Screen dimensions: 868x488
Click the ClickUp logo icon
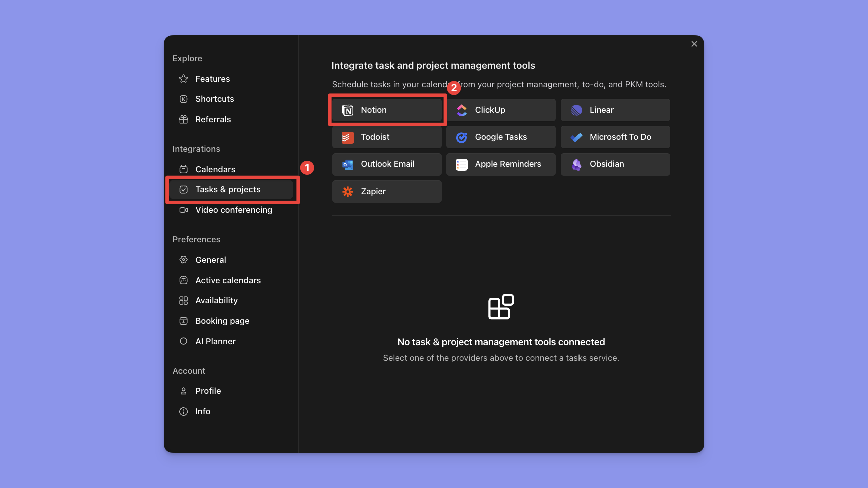[x=462, y=110]
